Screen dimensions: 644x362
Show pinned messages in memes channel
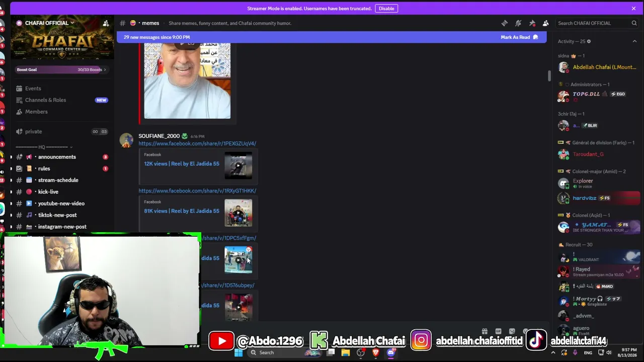[x=532, y=23]
